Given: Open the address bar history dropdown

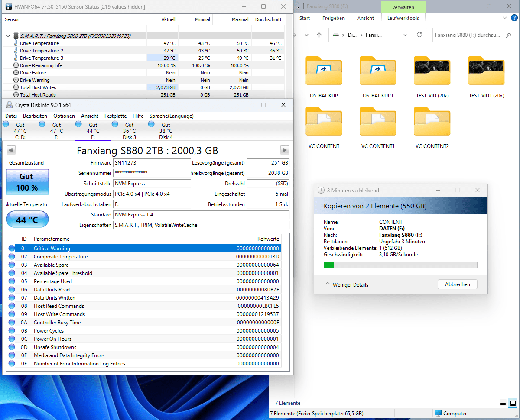Looking at the screenshot, I should click(x=405, y=35).
